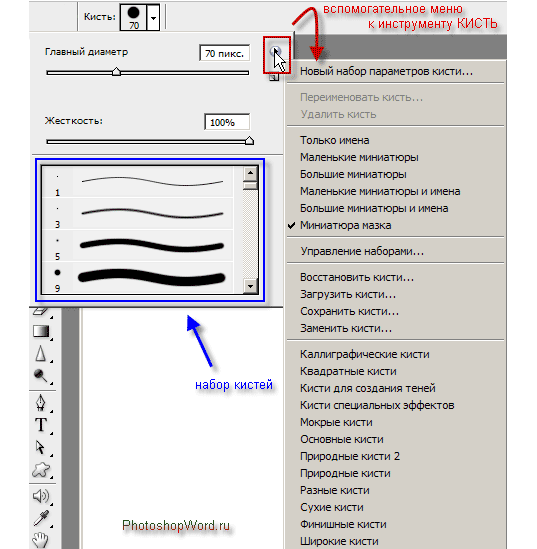537x549 pixels.
Task: Click the small new preset icon below flyout button
Action: tap(274, 77)
